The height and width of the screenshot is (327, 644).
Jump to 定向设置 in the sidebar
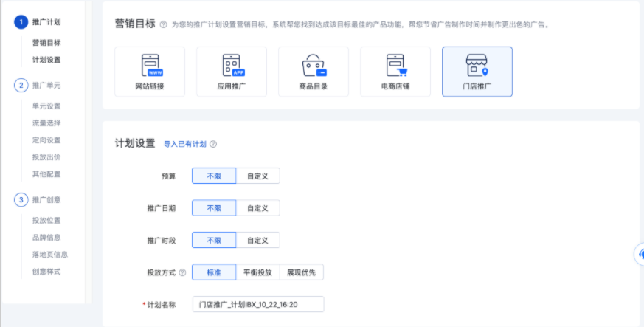pos(46,140)
